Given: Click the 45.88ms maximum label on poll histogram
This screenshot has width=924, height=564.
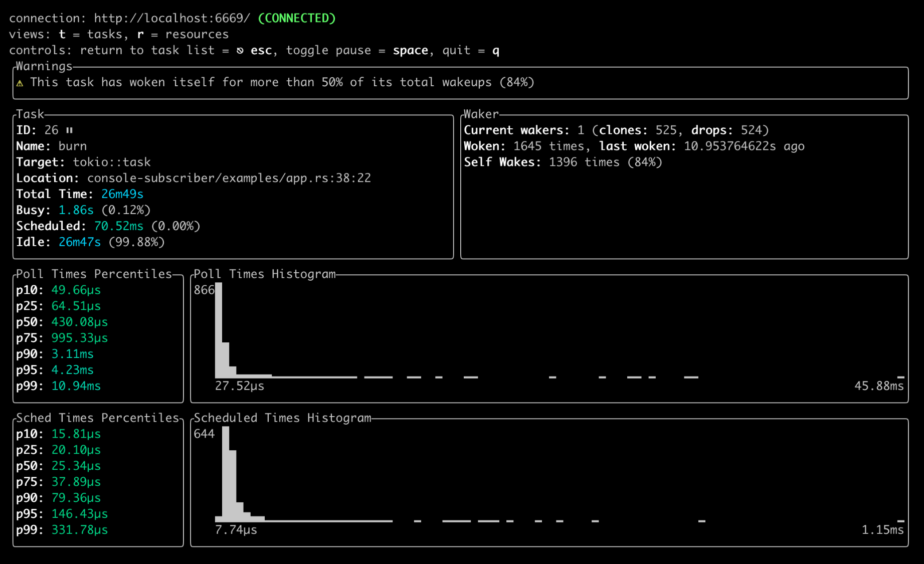Looking at the screenshot, I should 878,386.
